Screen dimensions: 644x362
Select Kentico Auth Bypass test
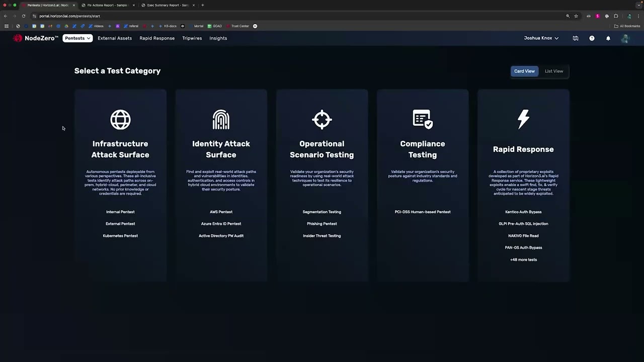[x=523, y=212]
